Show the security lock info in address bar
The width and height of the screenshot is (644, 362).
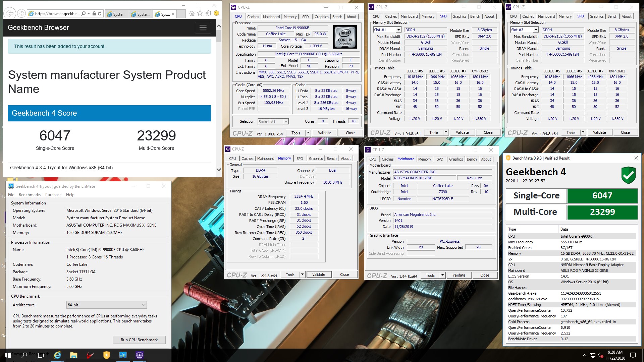pyautogui.click(x=94, y=14)
